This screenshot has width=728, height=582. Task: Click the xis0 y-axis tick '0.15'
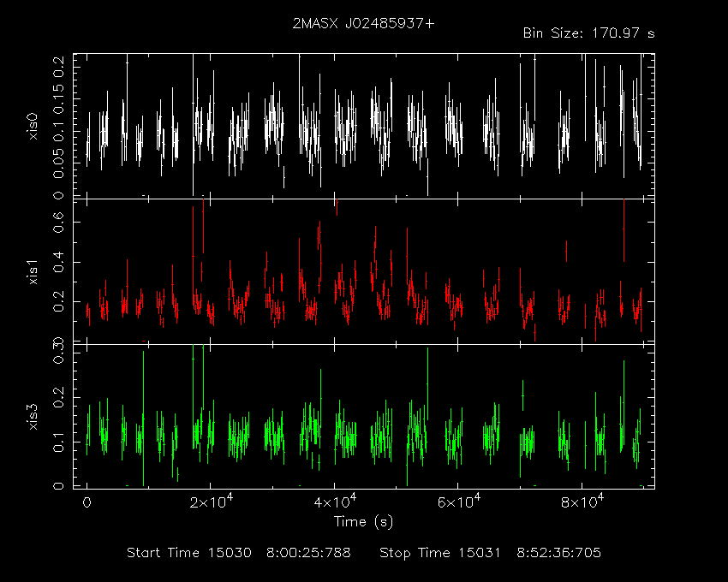[58, 99]
